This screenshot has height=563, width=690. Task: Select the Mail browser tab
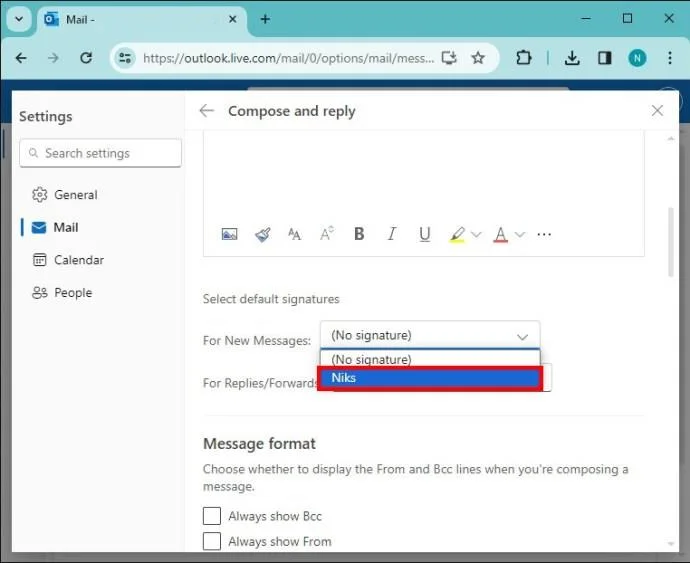142,19
